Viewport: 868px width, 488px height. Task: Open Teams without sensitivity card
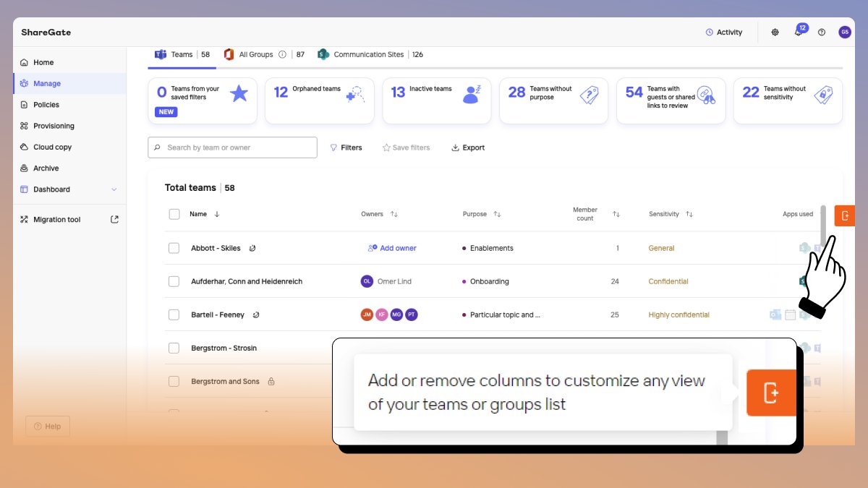(788, 100)
